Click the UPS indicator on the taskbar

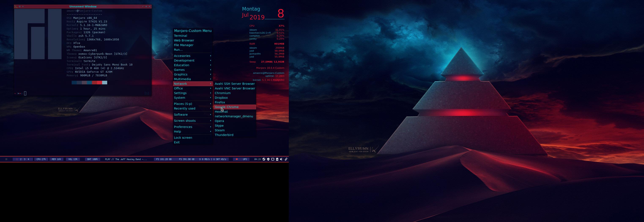245,159
